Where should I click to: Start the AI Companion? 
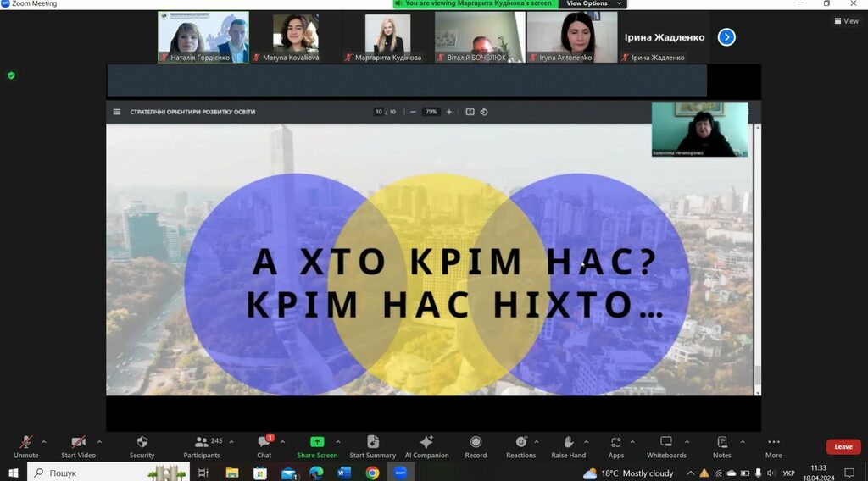coord(426,442)
